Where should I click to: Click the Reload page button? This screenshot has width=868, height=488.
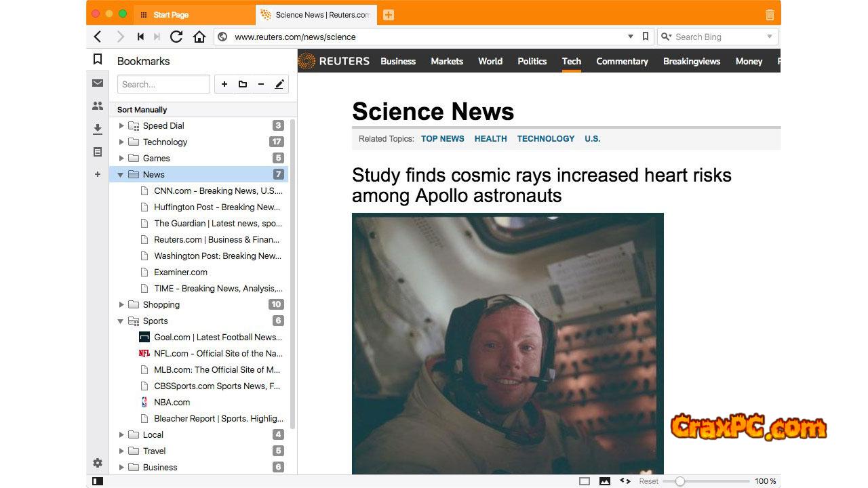click(176, 37)
